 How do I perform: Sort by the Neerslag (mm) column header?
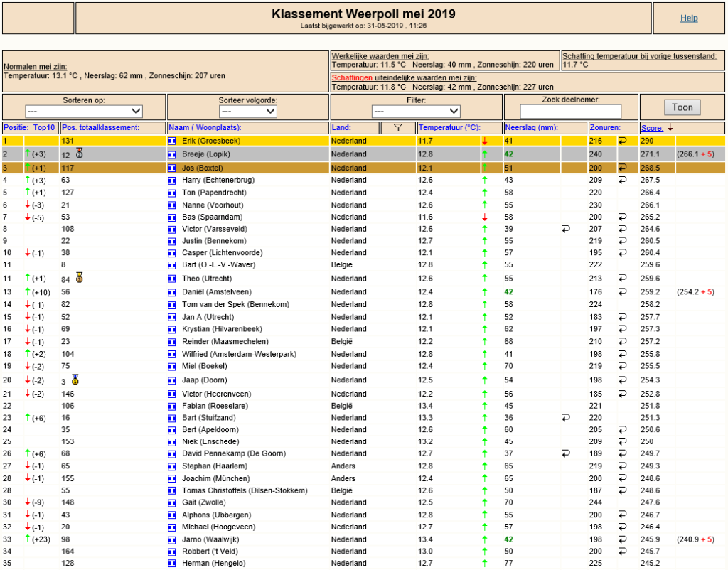531,128
